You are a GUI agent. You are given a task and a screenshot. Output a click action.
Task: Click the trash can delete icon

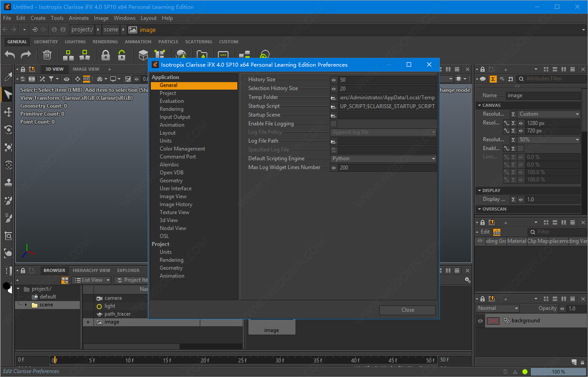point(47,55)
